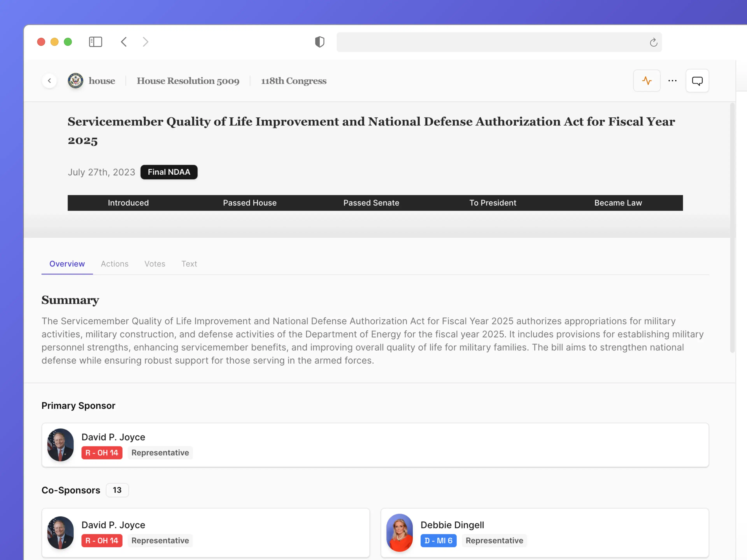Image resolution: width=747 pixels, height=560 pixels.
Task: Click the privacy shield icon in toolbar
Action: click(x=319, y=42)
